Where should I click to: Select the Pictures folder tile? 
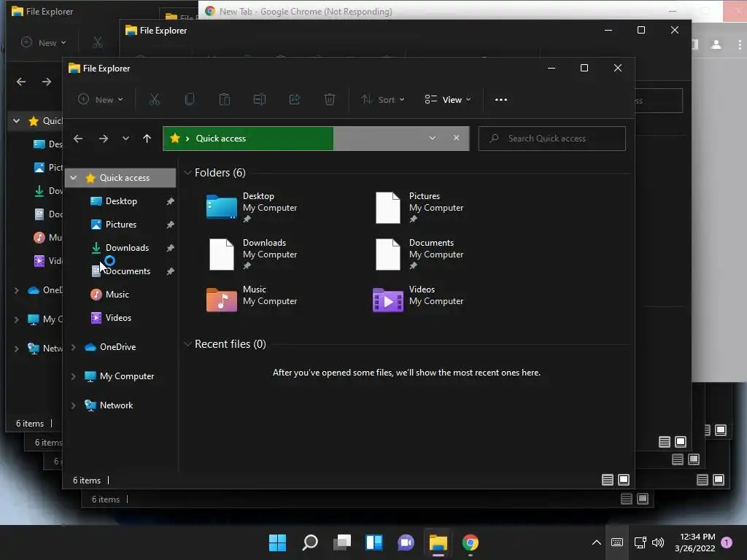tap(419, 208)
